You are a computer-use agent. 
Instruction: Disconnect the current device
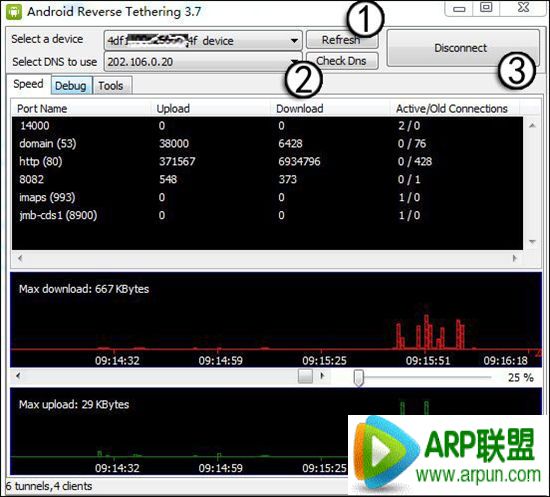coord(463,48)
